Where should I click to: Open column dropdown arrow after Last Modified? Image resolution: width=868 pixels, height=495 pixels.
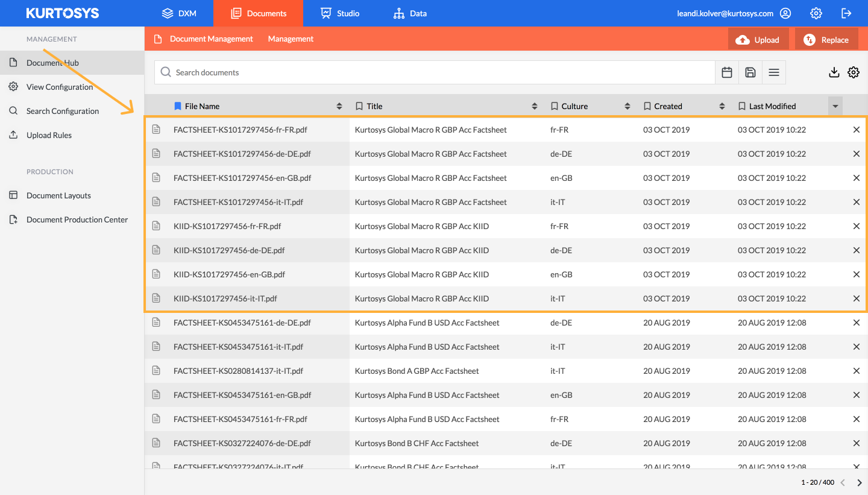point(835,106)
